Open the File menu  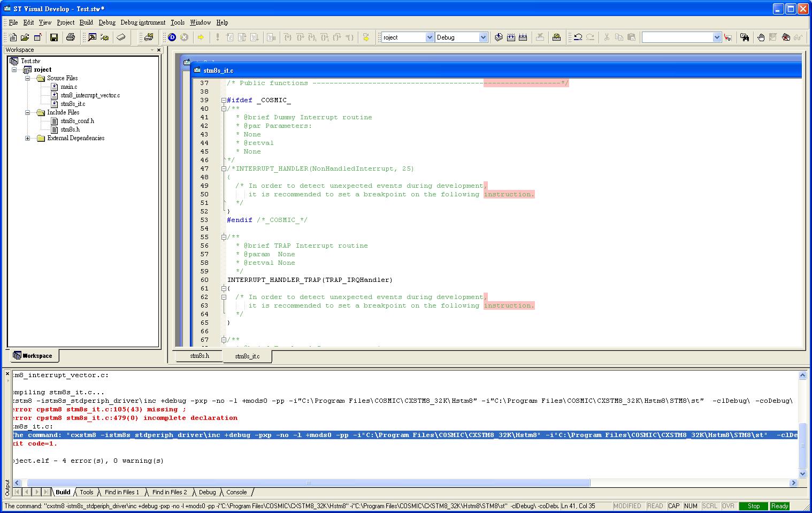click(13, 22)
